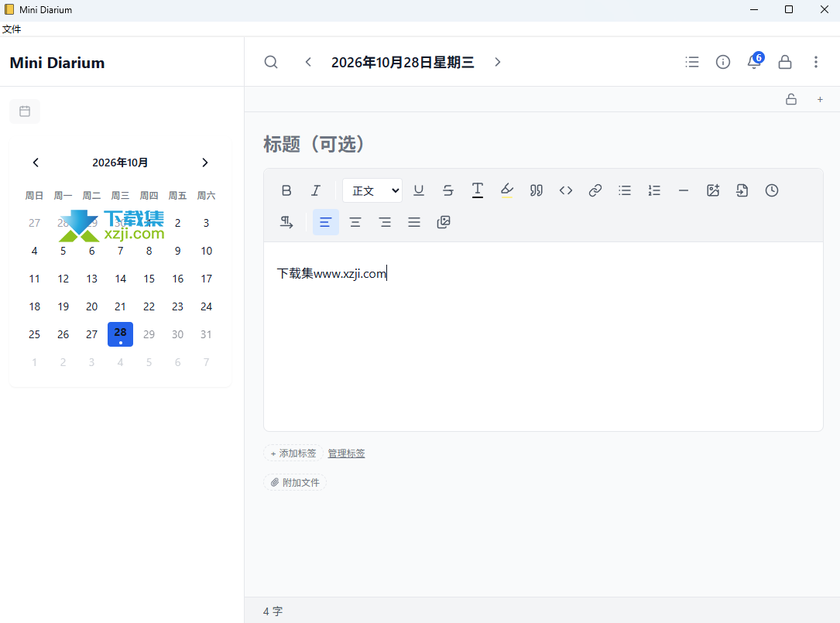840x623 pixels.
Task: Align text to the right
Action: (385, 222)
